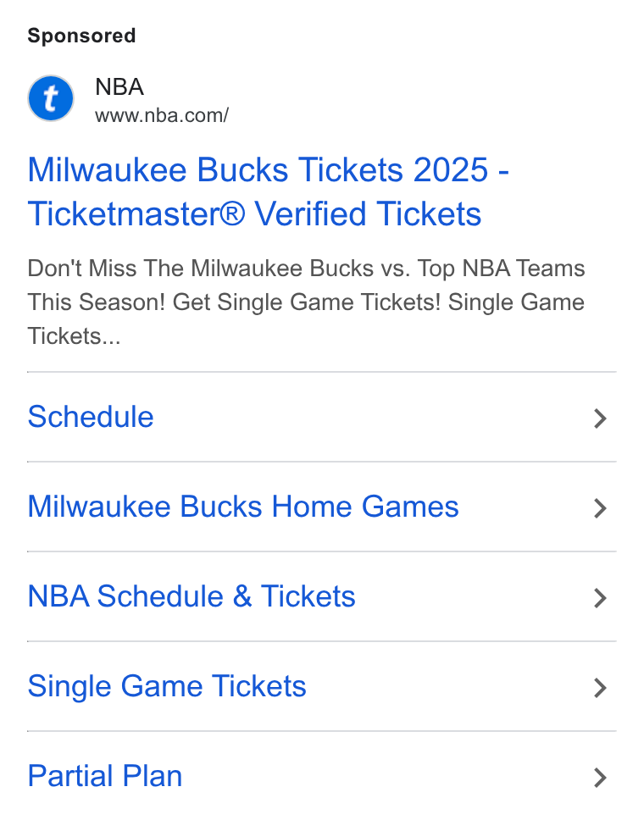Choose the Single Game Tickets link

point(167,687)
